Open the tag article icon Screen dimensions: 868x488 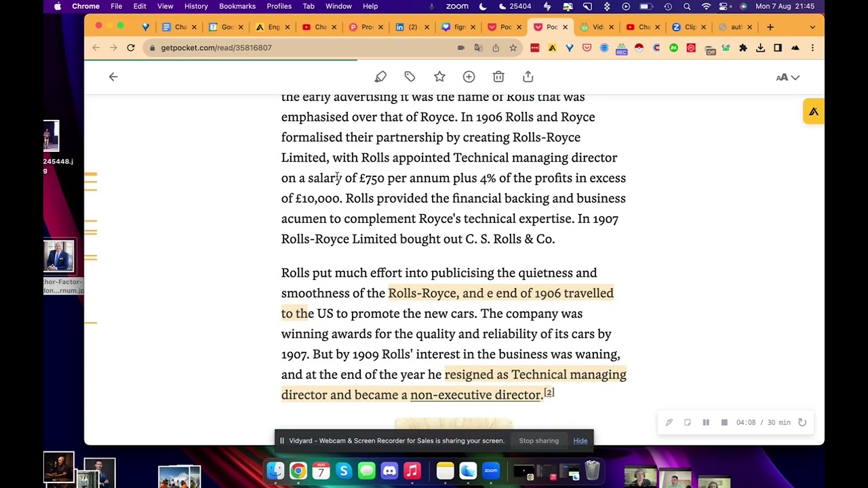(410, 77)
